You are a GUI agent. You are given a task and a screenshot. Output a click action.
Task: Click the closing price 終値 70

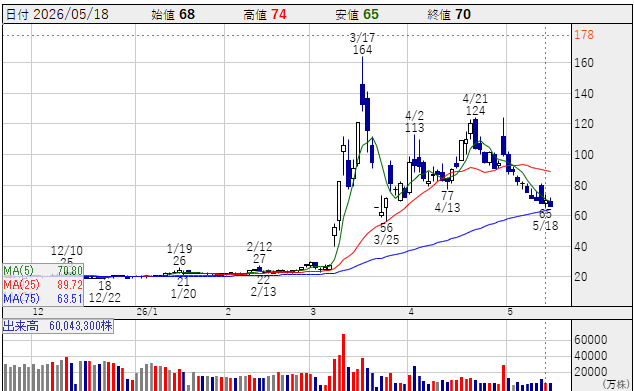449,15
